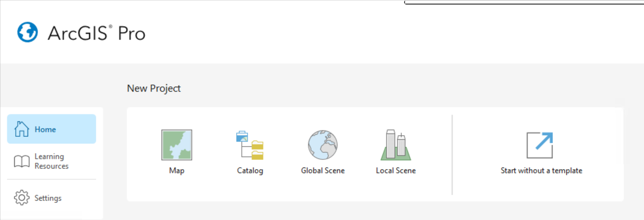Click the "Global Scene" text label
This screenshot has height=220, width=644.
click(x=322, y=171)
